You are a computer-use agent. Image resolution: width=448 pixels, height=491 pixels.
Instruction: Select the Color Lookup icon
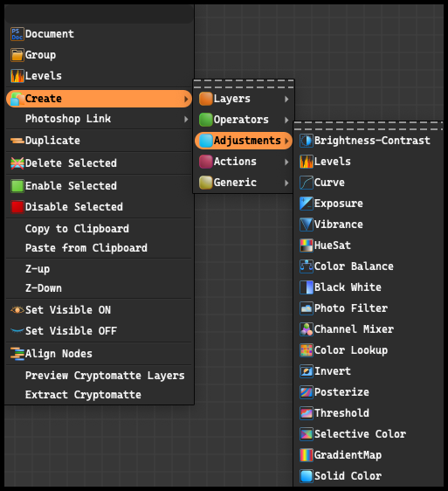(x=307, y=350)
